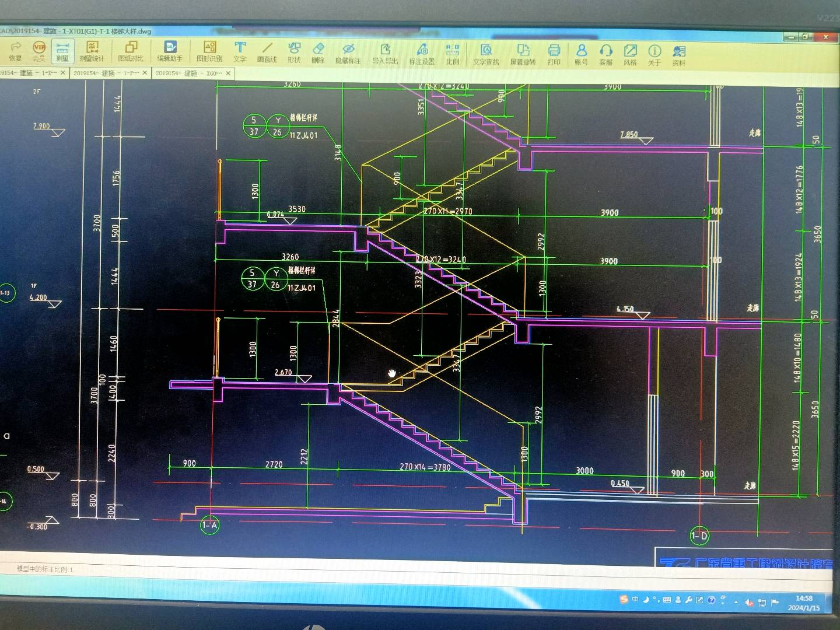Expand hidden system tray icons arrow
The height and width of the screenshot is (630, 840).
736,601
